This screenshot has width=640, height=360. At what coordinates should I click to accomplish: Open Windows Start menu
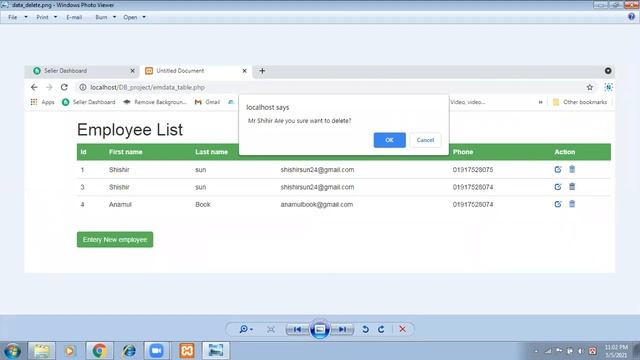click(x=12, y=351)
